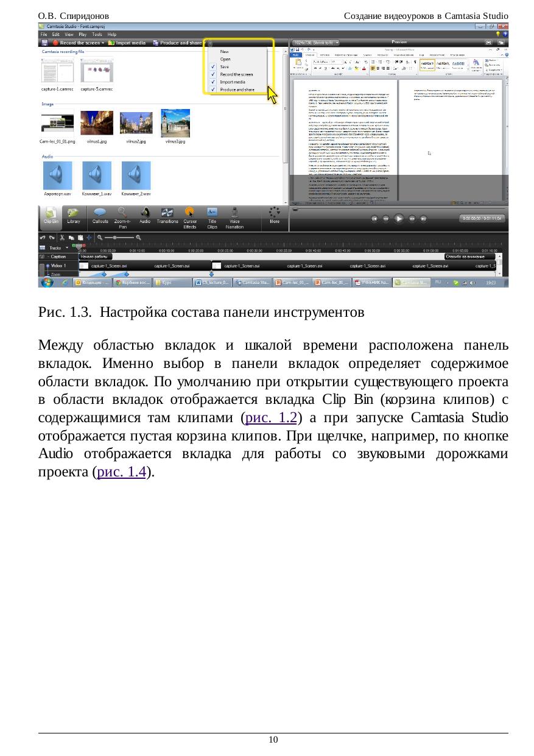Open the Library tab icon
Screen dimensions: 534x756
[74, 213]
